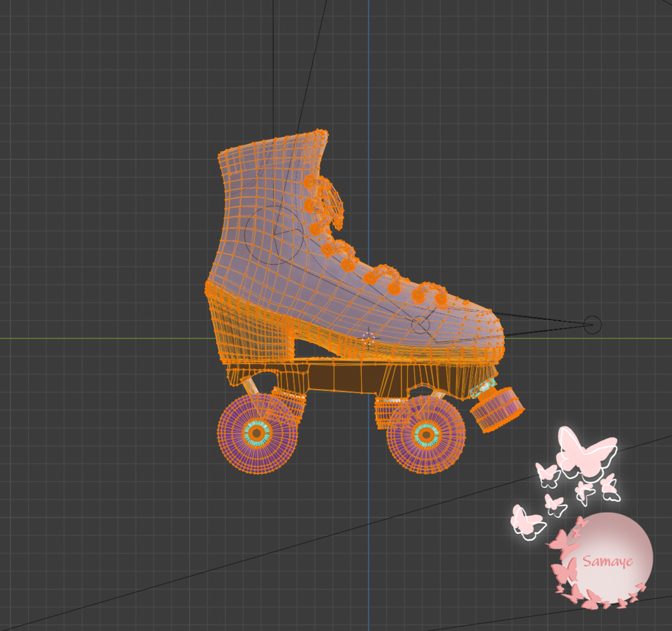Select the purple tire of the rear wheel
The width and height of the screenshot is (672, 631).
pos(257,434)
